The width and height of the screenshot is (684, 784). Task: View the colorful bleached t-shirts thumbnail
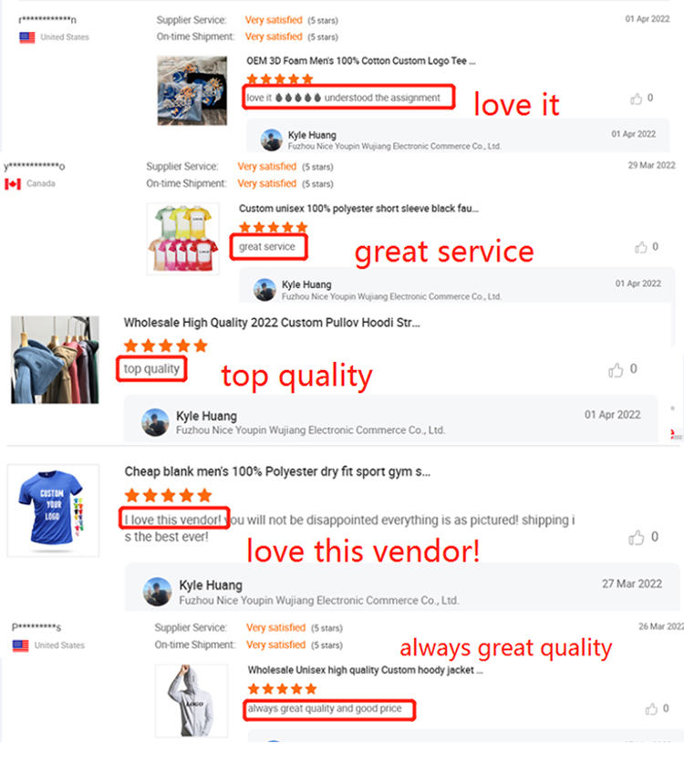point(183,239)
